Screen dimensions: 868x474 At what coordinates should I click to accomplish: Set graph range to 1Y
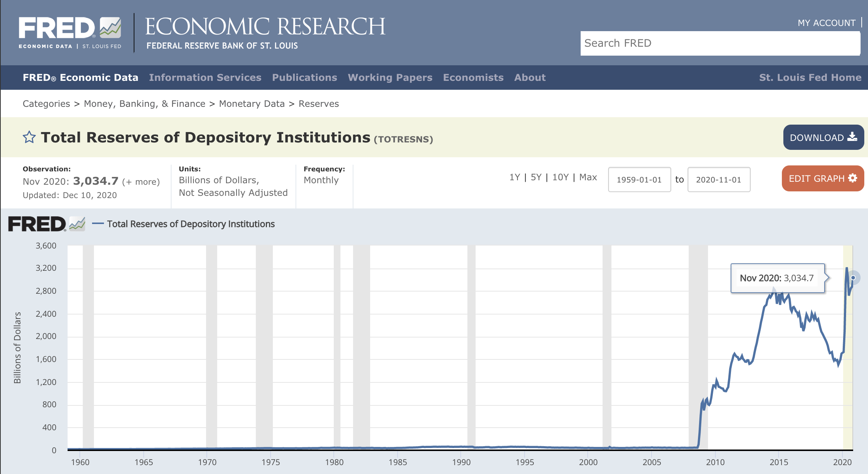(x=515, y=177)
